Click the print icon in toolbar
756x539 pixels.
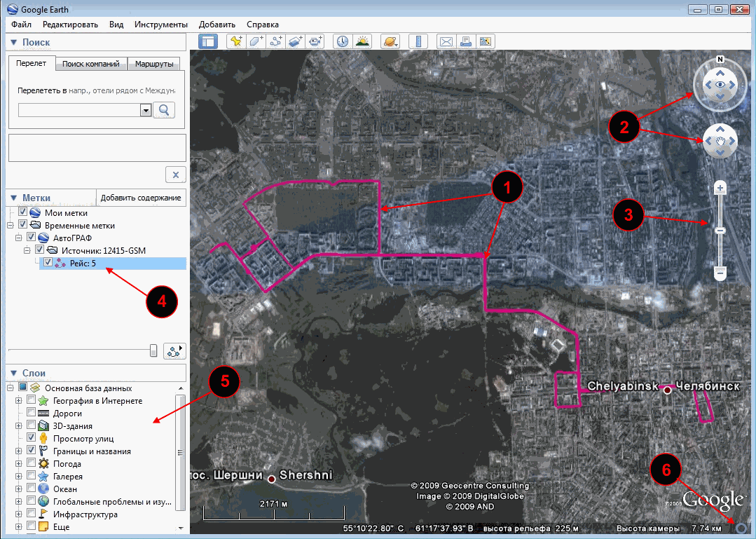point(465,41)
